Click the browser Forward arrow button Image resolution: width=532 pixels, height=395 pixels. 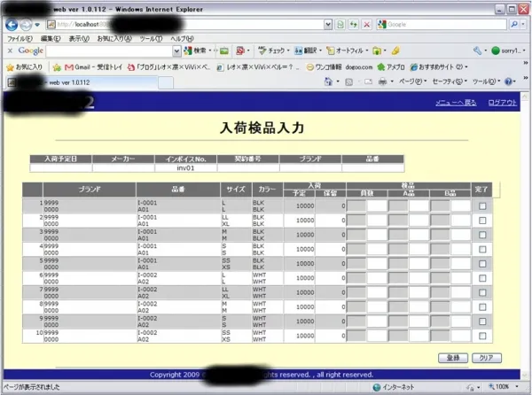[x=26, y=25]
